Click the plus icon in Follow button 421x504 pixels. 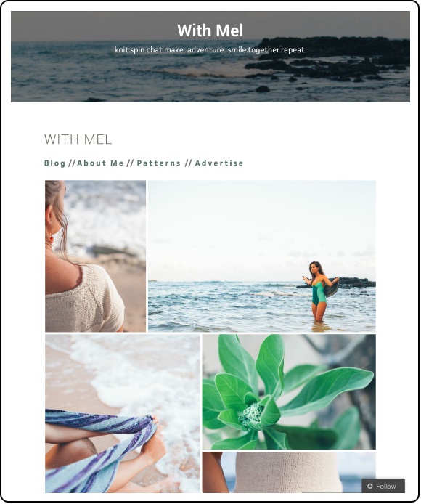(x=370, y=487)
